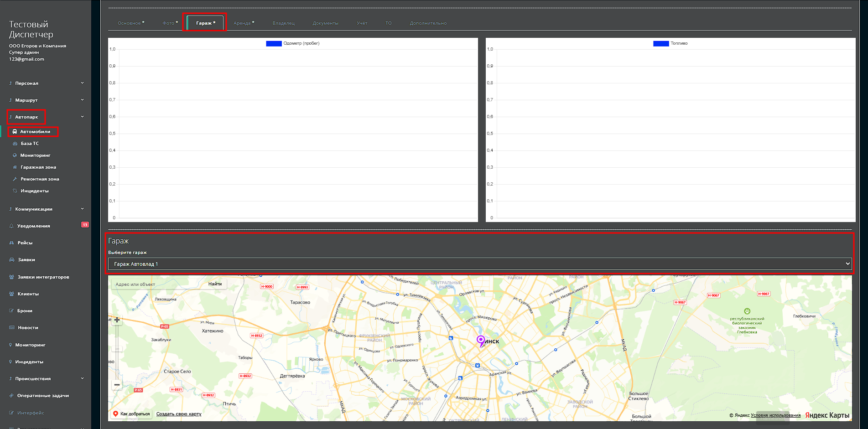Open the Условия использования link
Image resolution: width=868 pixels, height=429 pixels.
click(775, 415)
